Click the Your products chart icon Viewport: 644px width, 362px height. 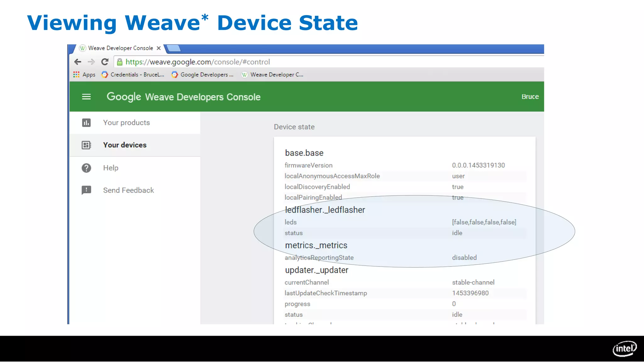point(86,123)
